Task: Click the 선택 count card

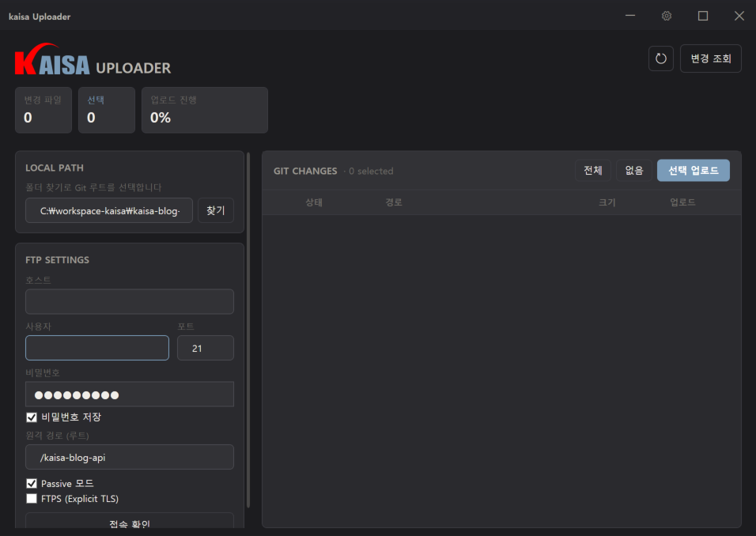Action: [107, 110]
